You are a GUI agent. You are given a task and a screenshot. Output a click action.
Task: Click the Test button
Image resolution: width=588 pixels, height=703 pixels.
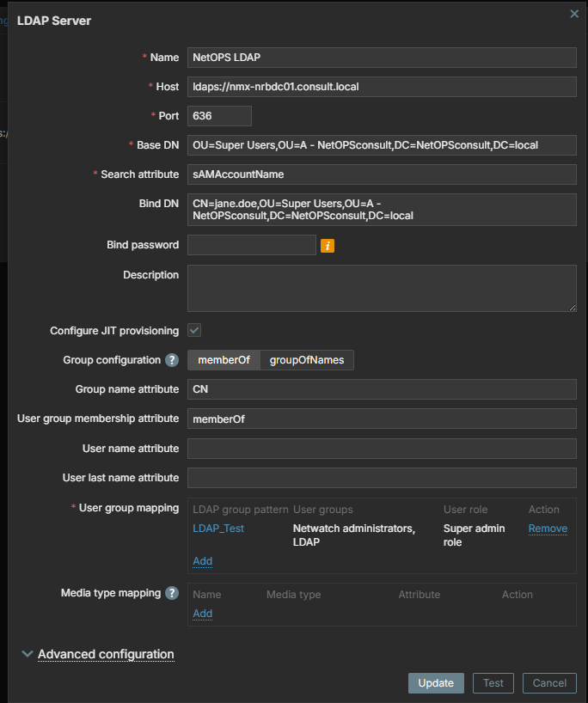[493, 683]
